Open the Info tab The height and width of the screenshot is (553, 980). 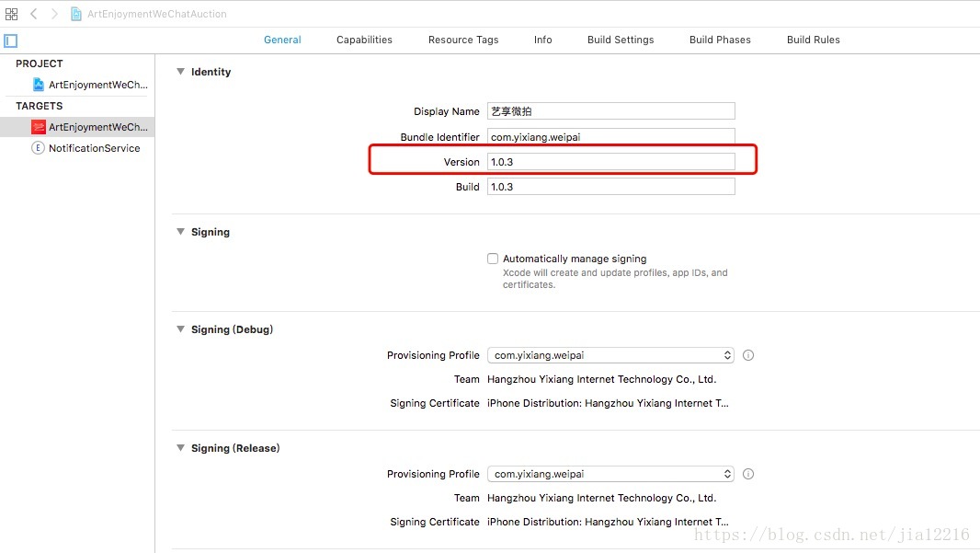pyautogui.click(x=542, y=40)
